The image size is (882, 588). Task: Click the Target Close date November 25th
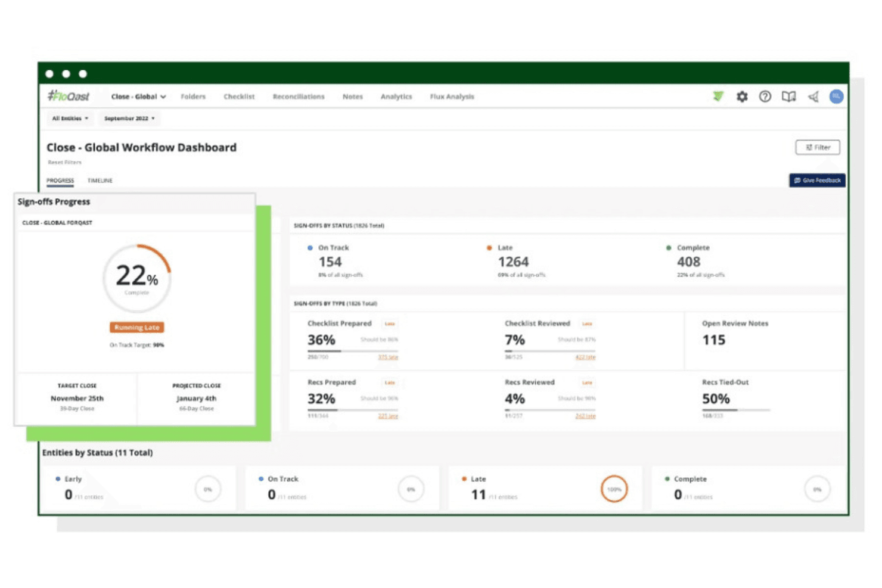tap(77, 398)
